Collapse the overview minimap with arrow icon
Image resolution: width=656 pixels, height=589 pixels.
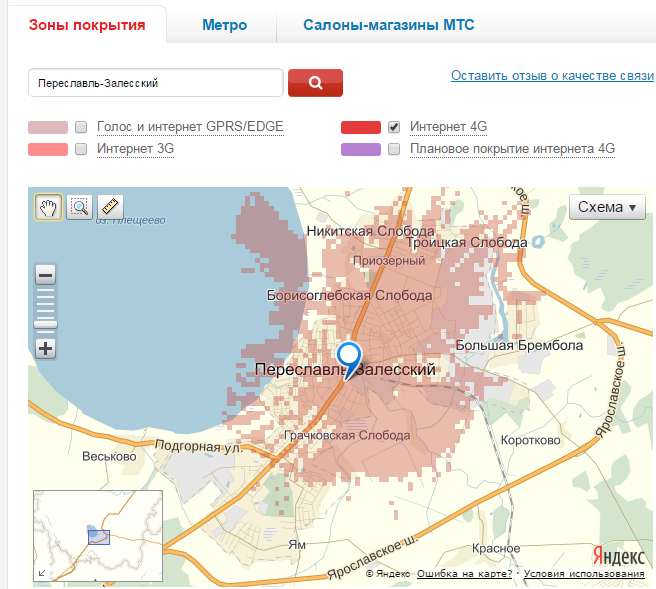(x=42, y=573)
